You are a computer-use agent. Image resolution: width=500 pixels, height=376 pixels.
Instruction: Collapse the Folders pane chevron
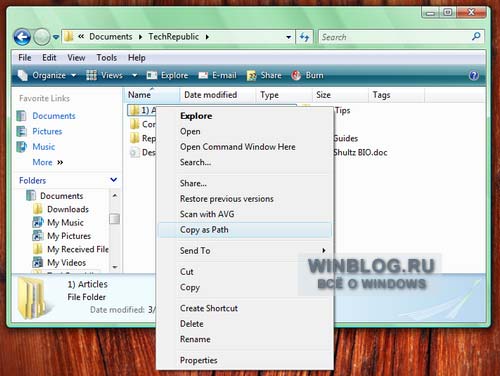pos(114,180)
